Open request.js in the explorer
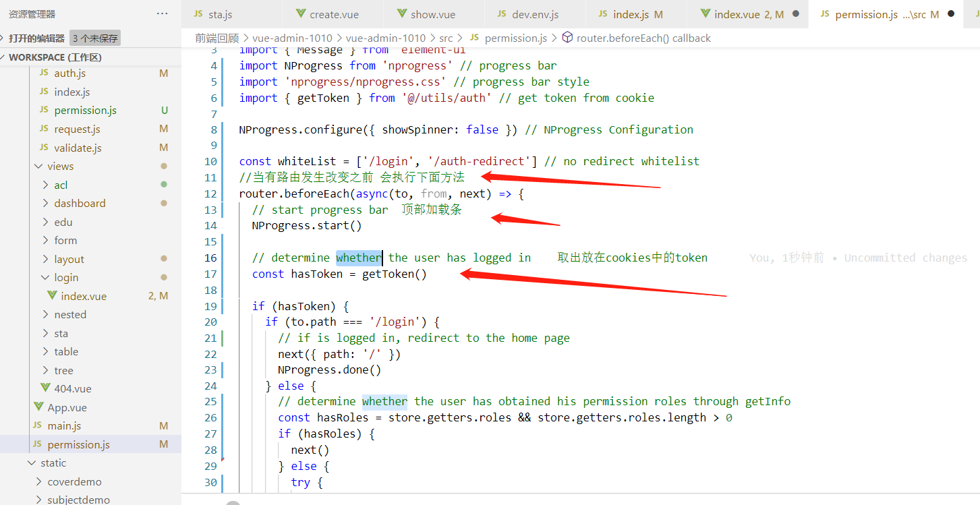The image size is (980, 505). (x=78, y=129)
